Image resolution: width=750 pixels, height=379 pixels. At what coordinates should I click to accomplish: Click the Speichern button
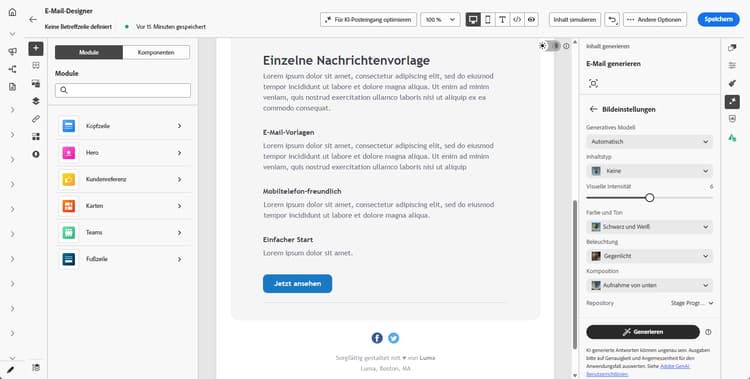click(x=718, y=20)
